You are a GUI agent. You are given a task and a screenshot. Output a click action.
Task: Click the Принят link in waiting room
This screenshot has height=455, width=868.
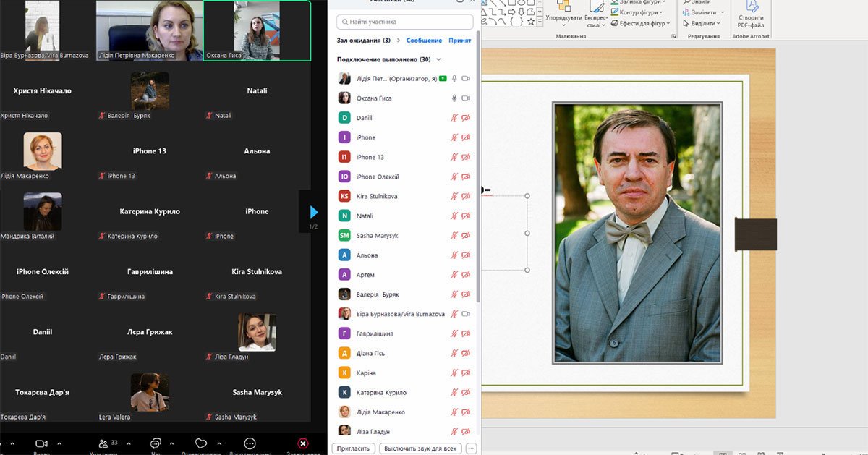460,41
